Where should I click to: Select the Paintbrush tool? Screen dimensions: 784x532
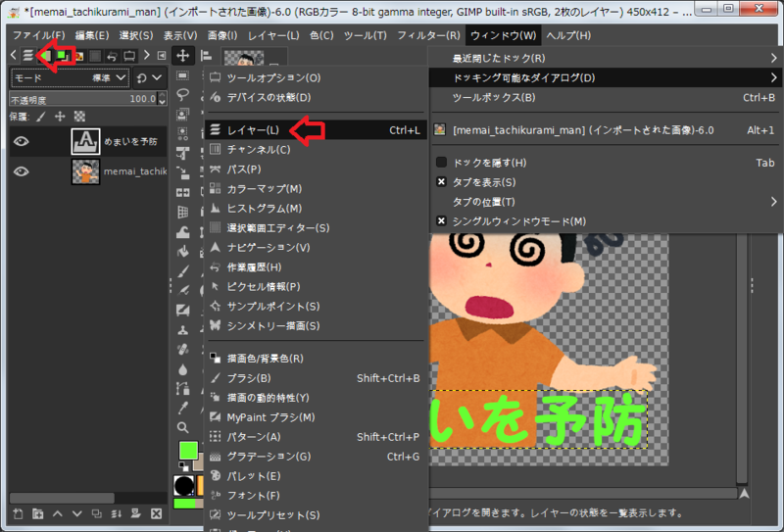tap(182, 270)
